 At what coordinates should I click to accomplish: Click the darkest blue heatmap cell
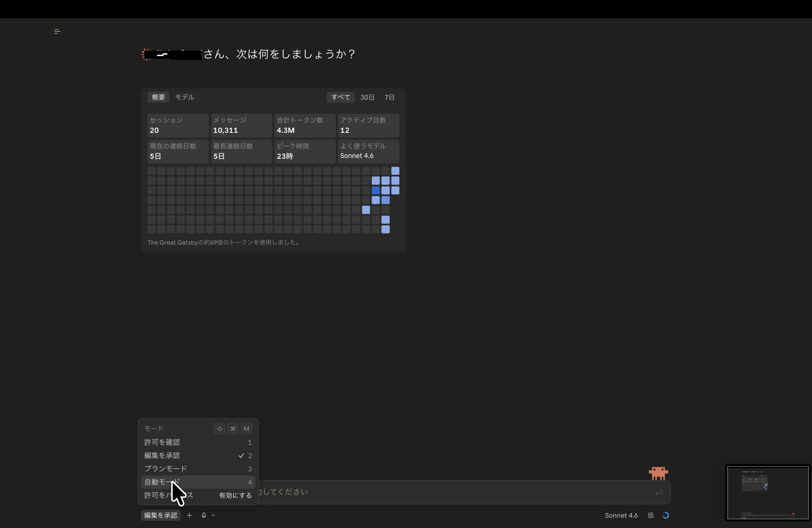[x=376, y=190]
